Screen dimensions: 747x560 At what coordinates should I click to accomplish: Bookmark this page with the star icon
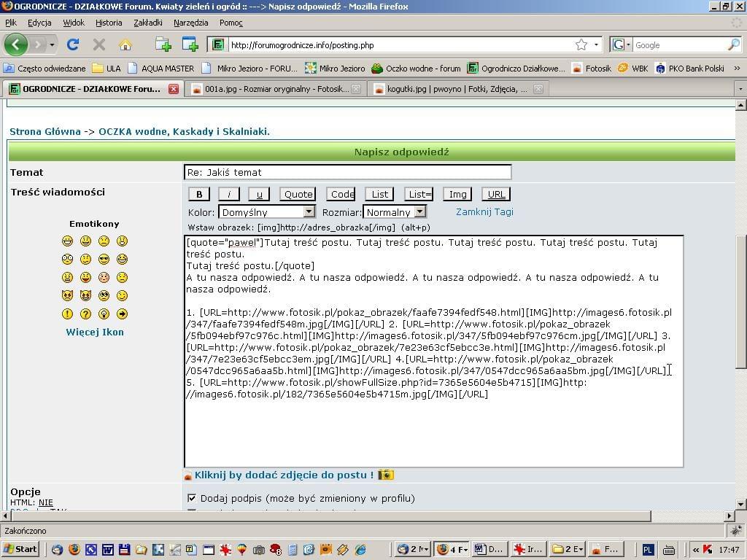pos(581,44)
